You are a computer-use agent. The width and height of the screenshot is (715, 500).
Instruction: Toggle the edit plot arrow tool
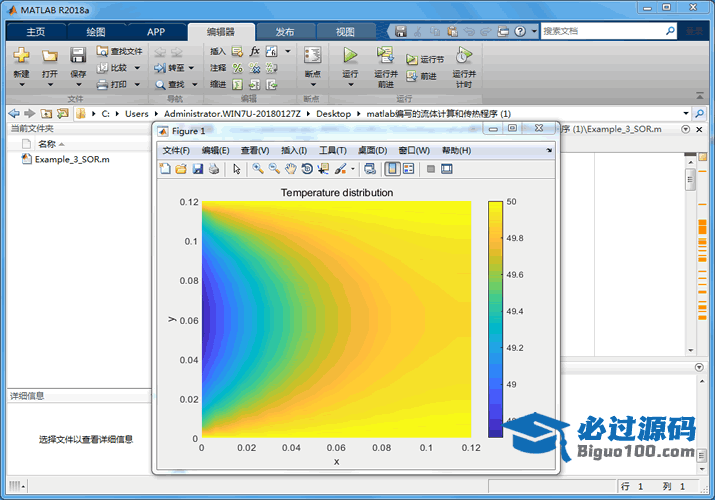[x=237, y=169]
